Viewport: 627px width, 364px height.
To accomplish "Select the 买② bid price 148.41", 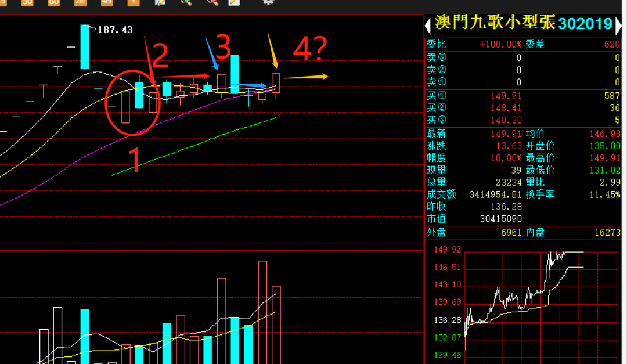I will click(x=506, y=108).
